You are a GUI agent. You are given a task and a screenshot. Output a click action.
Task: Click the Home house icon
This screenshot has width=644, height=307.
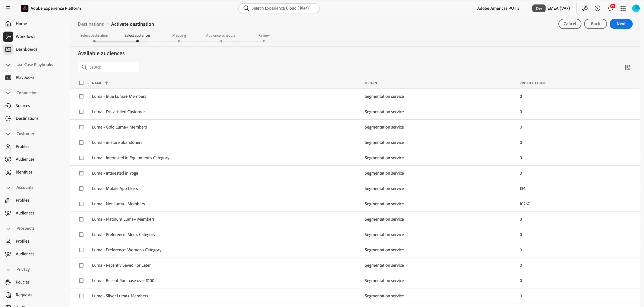8,24
